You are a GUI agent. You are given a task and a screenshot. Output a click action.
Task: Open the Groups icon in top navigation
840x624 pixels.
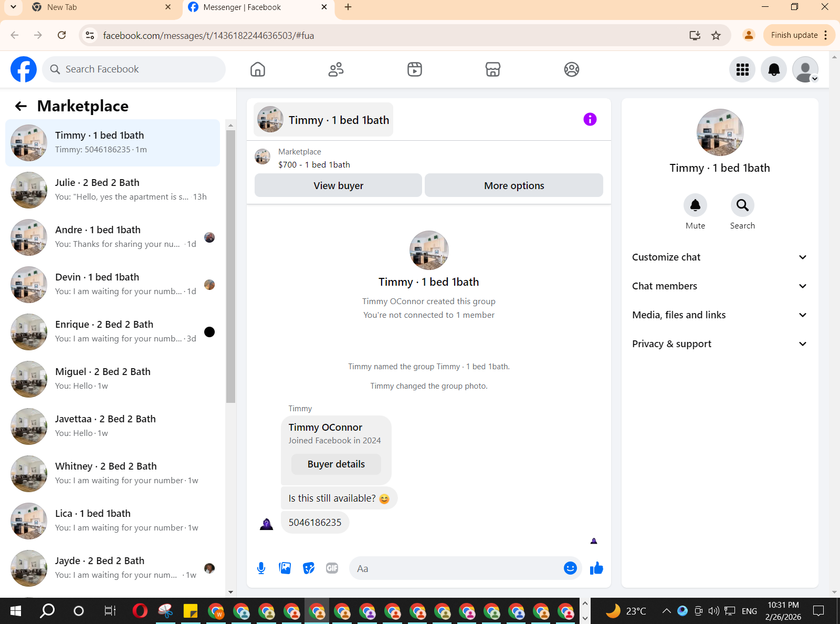(572, 69)
